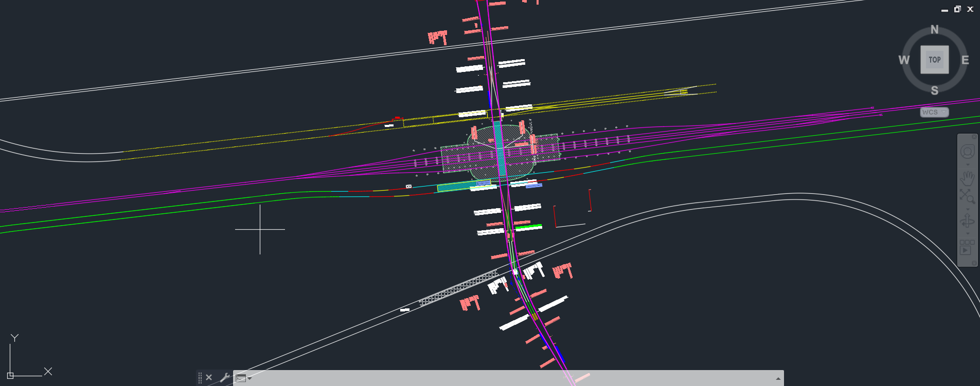The image size is (980, 386).
Task: Click the TOP face of the ViewCube
Action: point(934,60)
